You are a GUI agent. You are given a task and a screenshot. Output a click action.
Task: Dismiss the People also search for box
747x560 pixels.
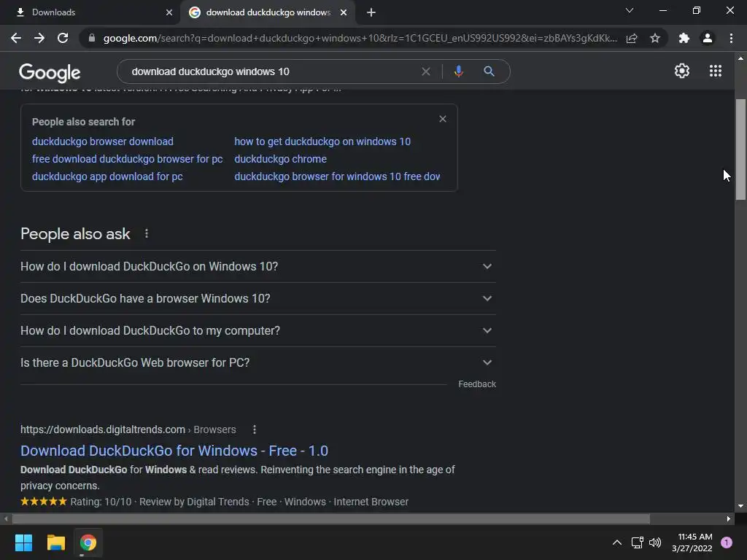click(443, 119)
